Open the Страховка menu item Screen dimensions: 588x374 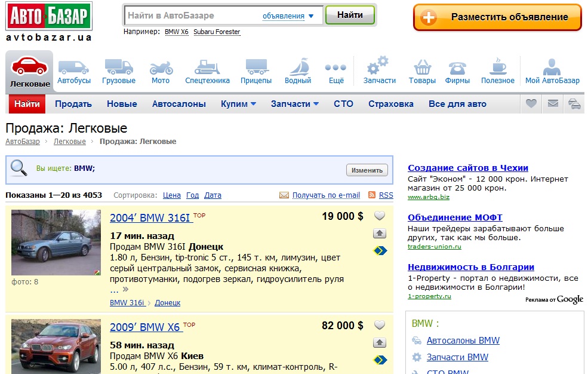(x=391, y=104)
